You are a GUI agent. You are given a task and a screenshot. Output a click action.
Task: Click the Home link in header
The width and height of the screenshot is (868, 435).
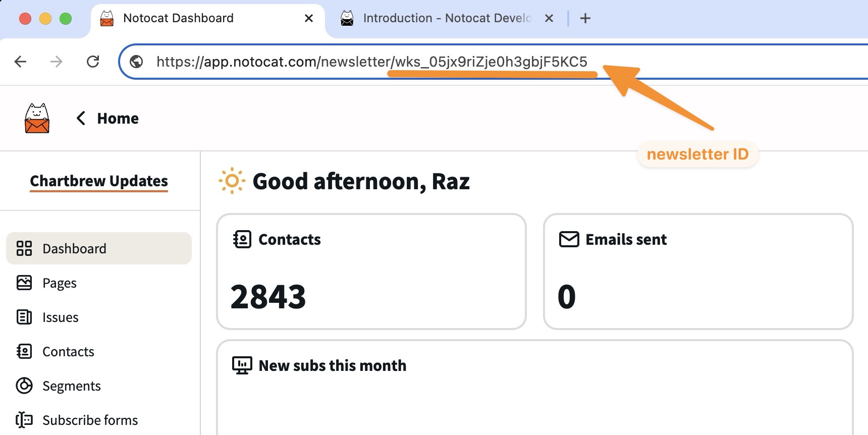click(118, 118)
